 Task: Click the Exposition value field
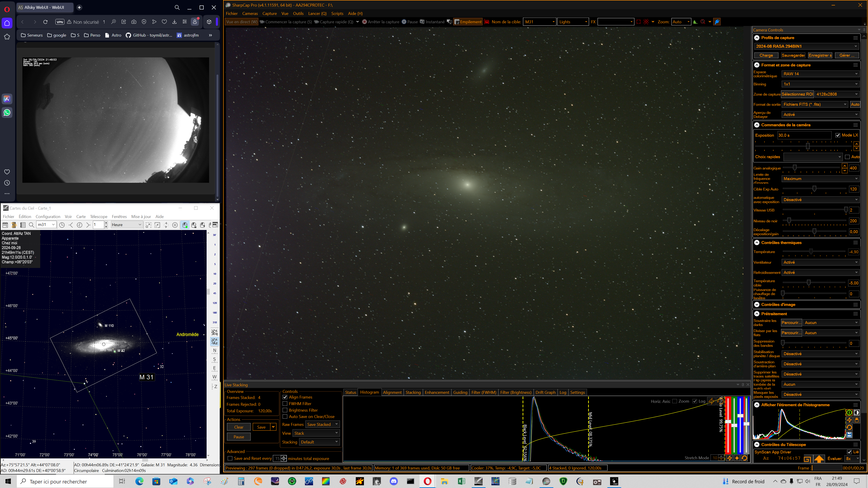[x=804, y=135]
